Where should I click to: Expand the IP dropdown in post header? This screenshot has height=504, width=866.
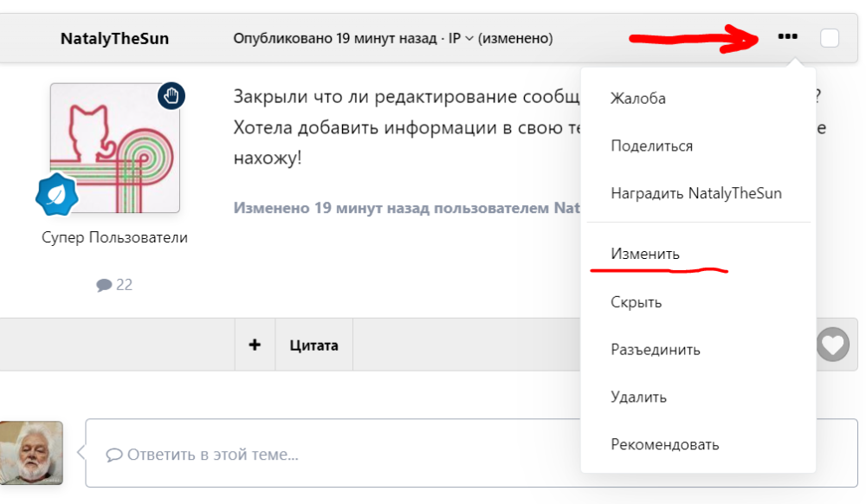(461, 38)
